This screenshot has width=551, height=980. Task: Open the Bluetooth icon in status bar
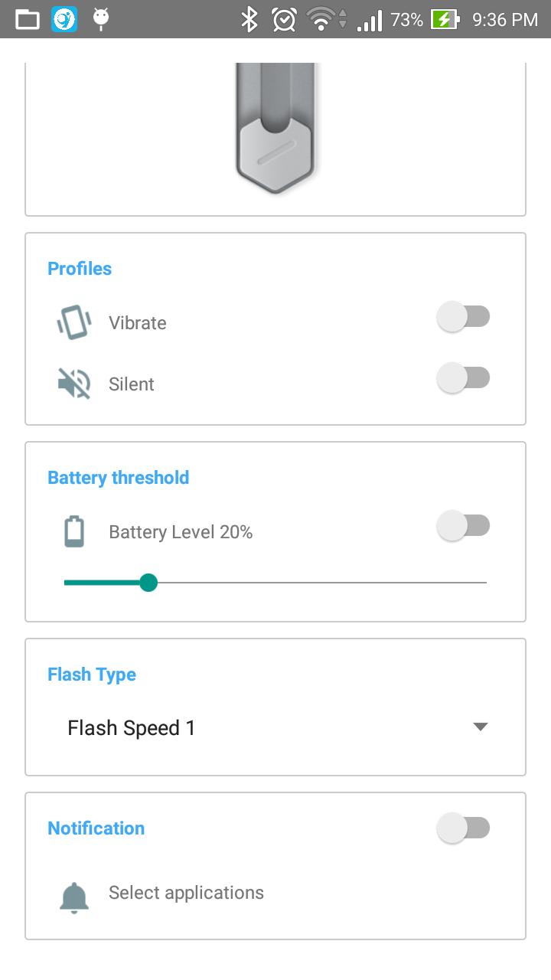(x=249, y=19)
